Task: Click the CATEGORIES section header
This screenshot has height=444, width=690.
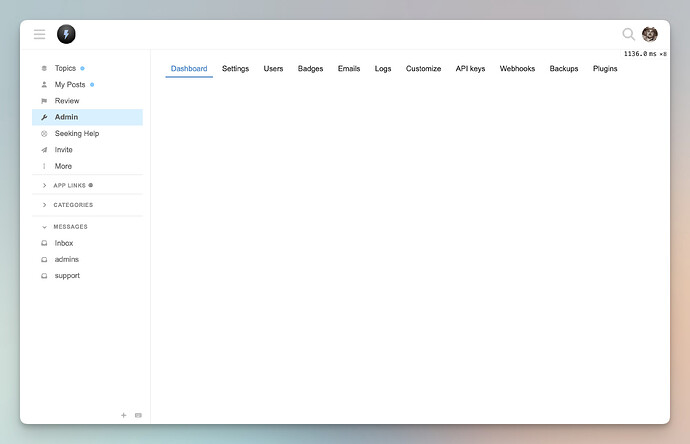Action: coord(73,205)
